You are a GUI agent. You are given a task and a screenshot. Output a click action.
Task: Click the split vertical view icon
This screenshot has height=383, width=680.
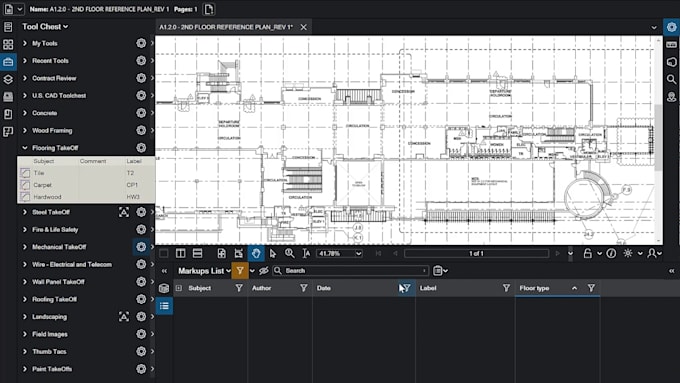(180, 253)
